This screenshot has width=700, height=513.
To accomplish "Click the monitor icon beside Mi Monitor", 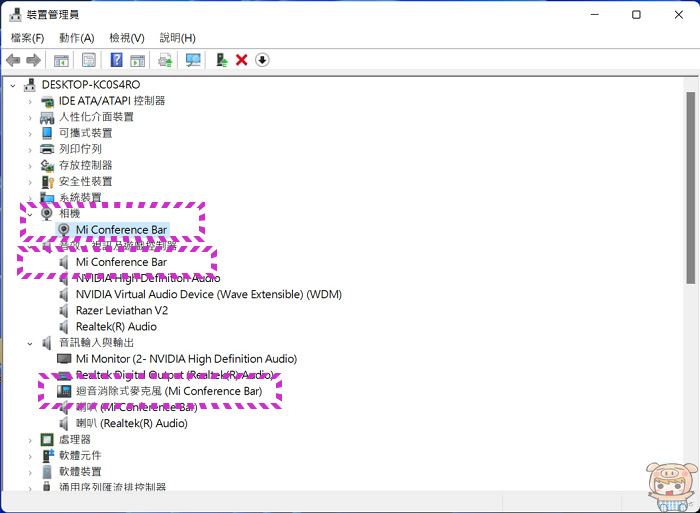I will (x=64, y=359).
